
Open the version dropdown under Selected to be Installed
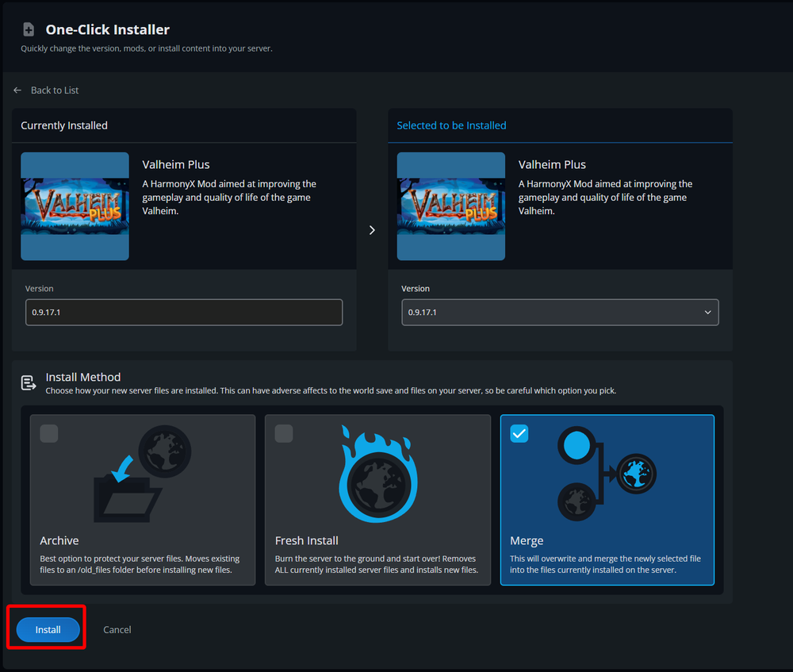560,313
